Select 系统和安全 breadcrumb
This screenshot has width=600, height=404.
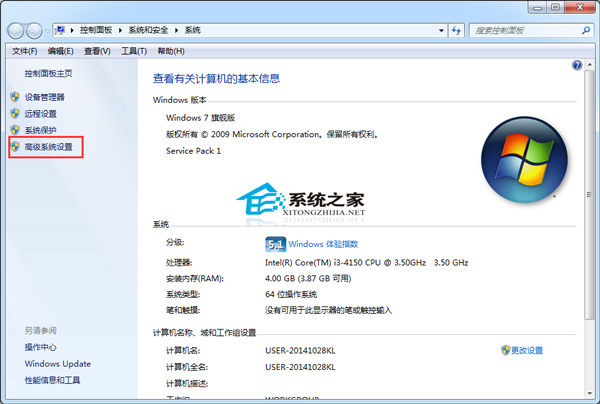click(x=148, y=30)
